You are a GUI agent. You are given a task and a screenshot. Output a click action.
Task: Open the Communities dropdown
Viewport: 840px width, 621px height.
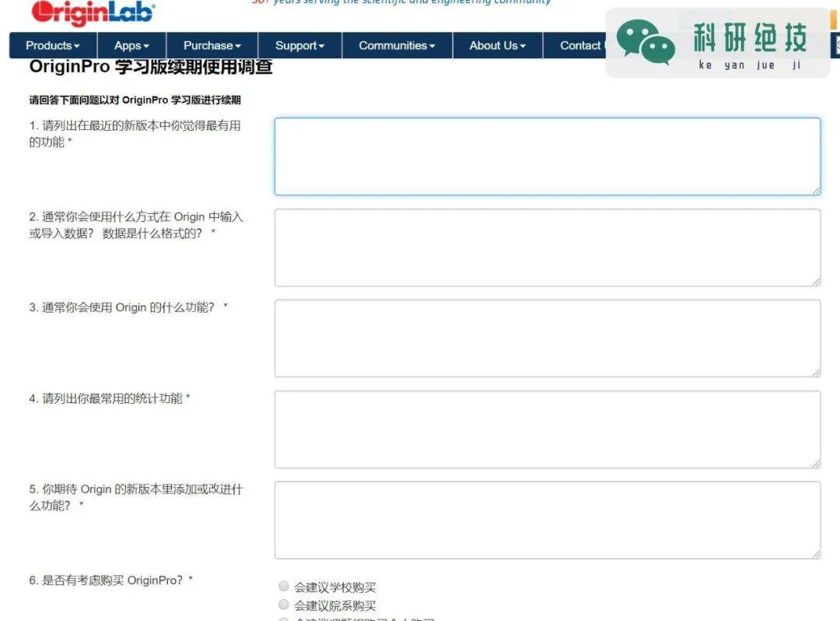(x=396, y=46)
